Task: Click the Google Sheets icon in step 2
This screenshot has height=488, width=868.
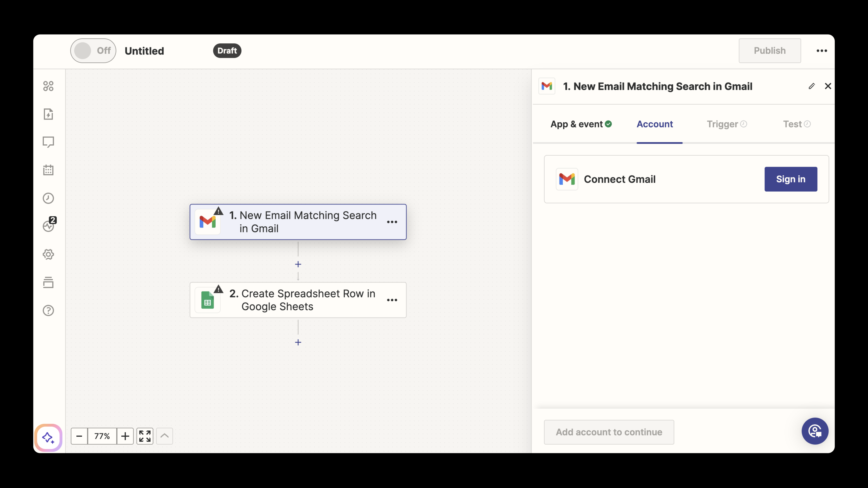Action: click(x=208, y=300)
